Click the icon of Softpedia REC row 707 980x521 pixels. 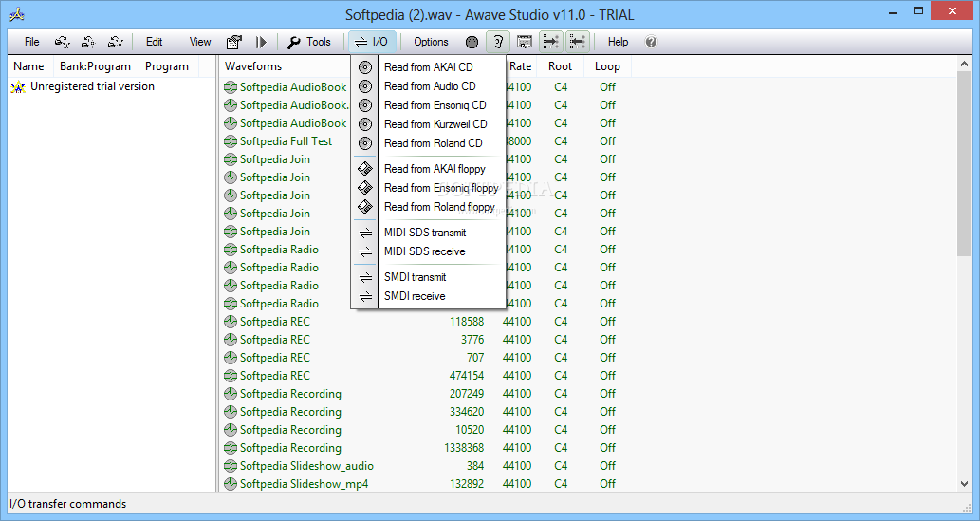[231, 358]
